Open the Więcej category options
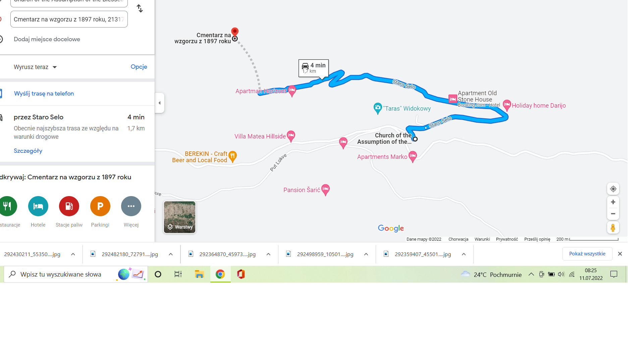Screen dimensions: 644x362 coord(131,206)
